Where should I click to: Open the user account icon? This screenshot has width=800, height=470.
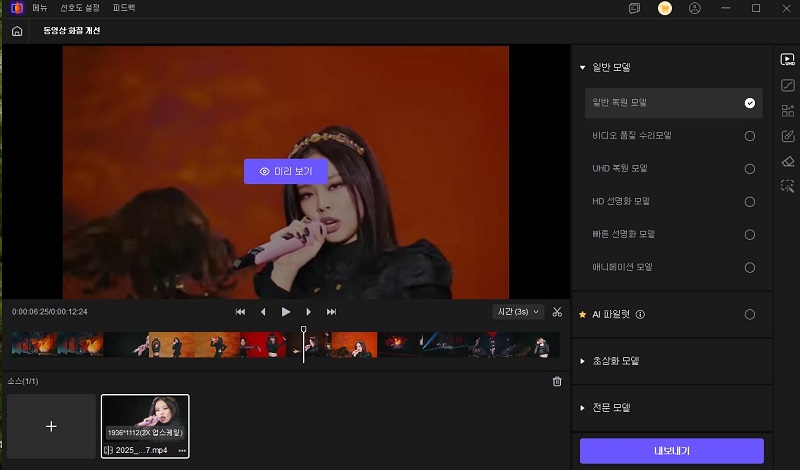(x=694, y=8)
